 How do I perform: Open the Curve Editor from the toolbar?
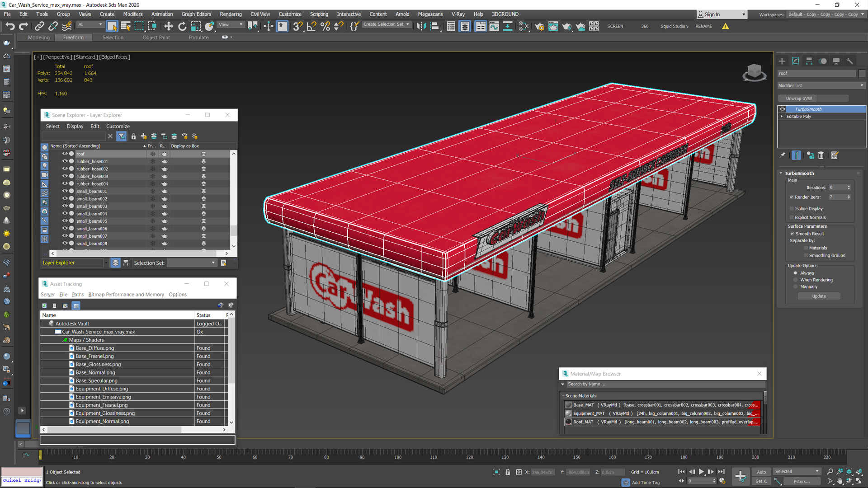click(494, 26)
